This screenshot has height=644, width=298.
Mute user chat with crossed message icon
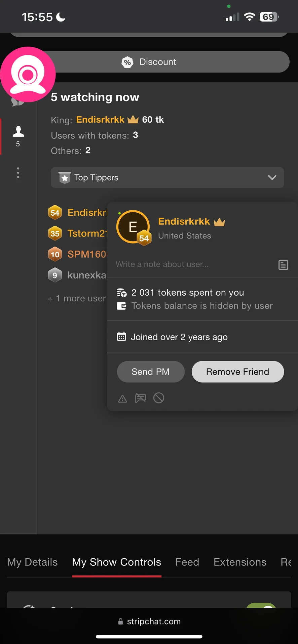point(141,398)
